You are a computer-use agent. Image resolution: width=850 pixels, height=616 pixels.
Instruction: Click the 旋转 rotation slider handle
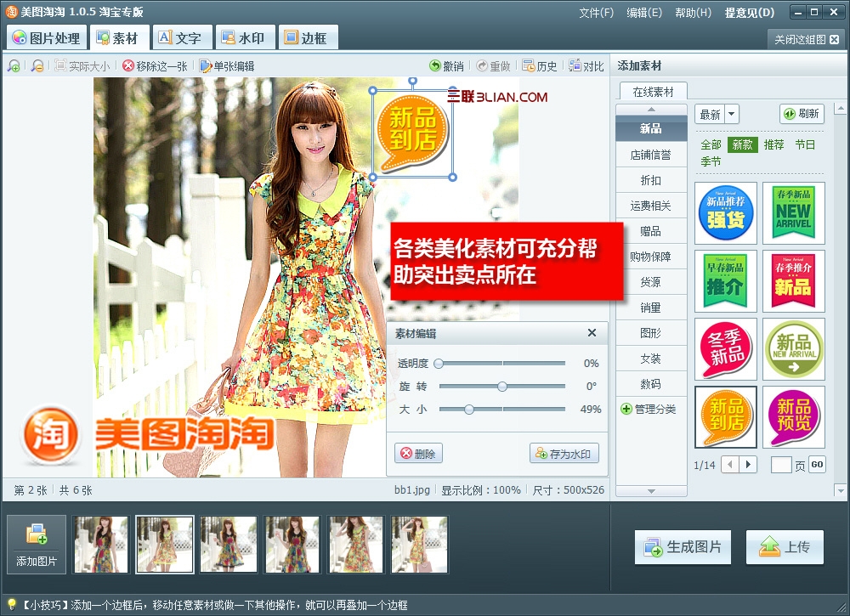[502, 387]
